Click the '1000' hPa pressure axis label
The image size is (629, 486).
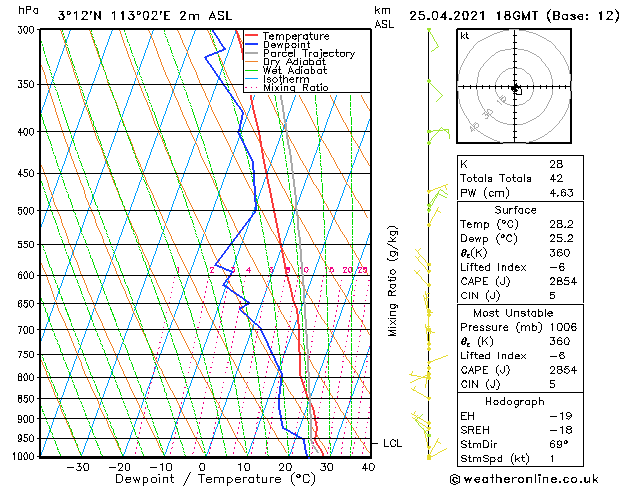[25, 456]
